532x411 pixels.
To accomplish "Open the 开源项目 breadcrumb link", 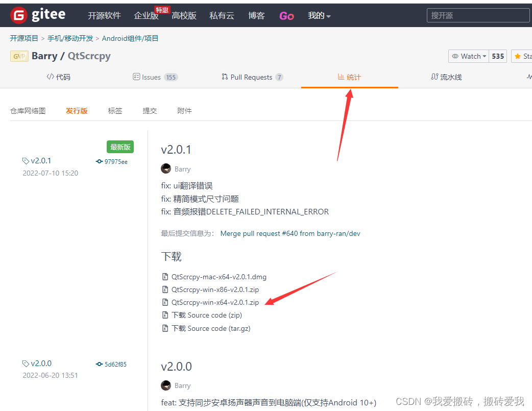I will pyautogui.click(x=24, y=38).
